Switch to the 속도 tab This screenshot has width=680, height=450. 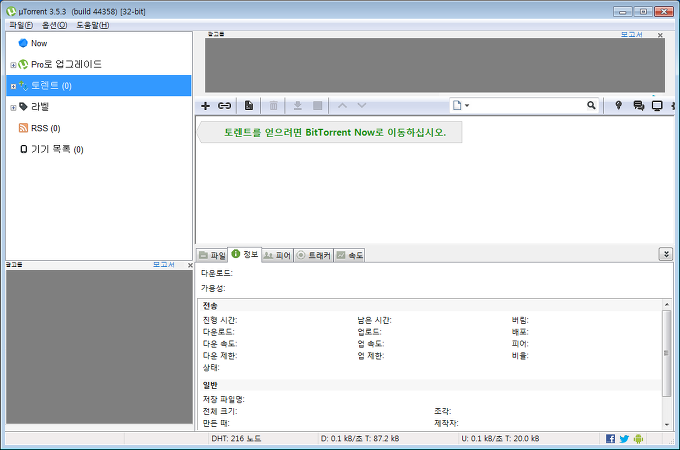click(x=350, y=255)
